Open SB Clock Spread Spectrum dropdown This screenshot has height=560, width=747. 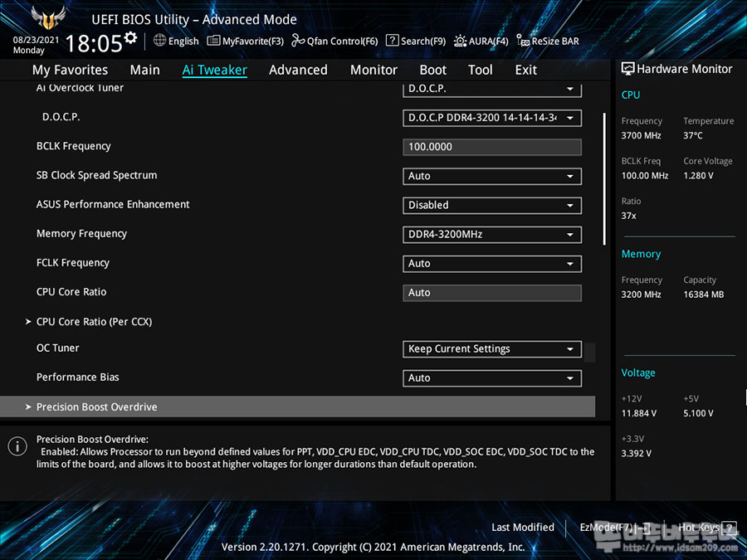pos(492,176)
